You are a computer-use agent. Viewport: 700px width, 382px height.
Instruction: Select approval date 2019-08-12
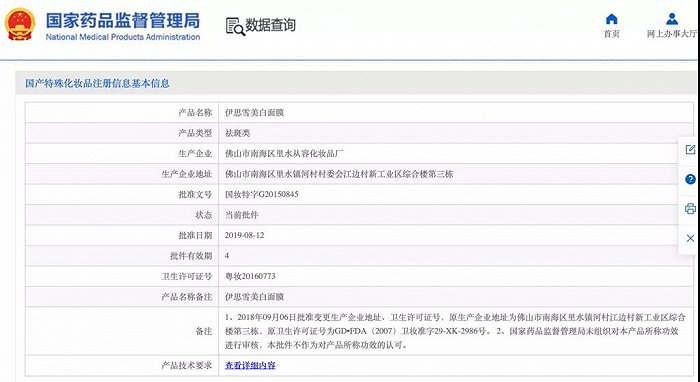pyautogui.click(x=244, y=235)
